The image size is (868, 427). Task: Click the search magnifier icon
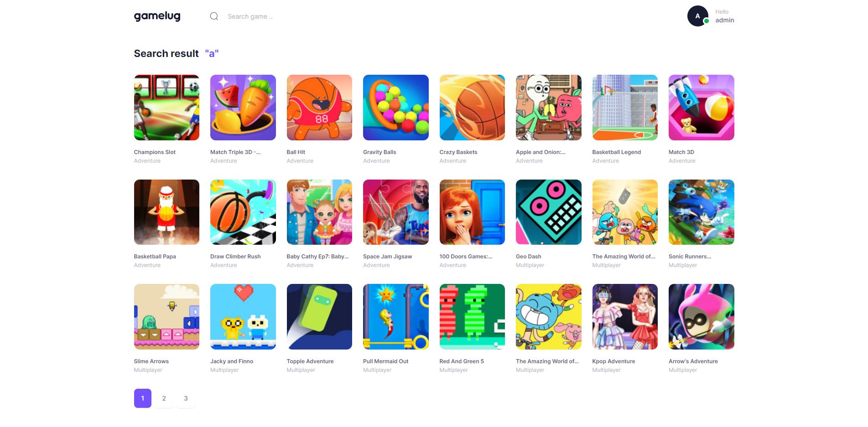tap(214, 16)
